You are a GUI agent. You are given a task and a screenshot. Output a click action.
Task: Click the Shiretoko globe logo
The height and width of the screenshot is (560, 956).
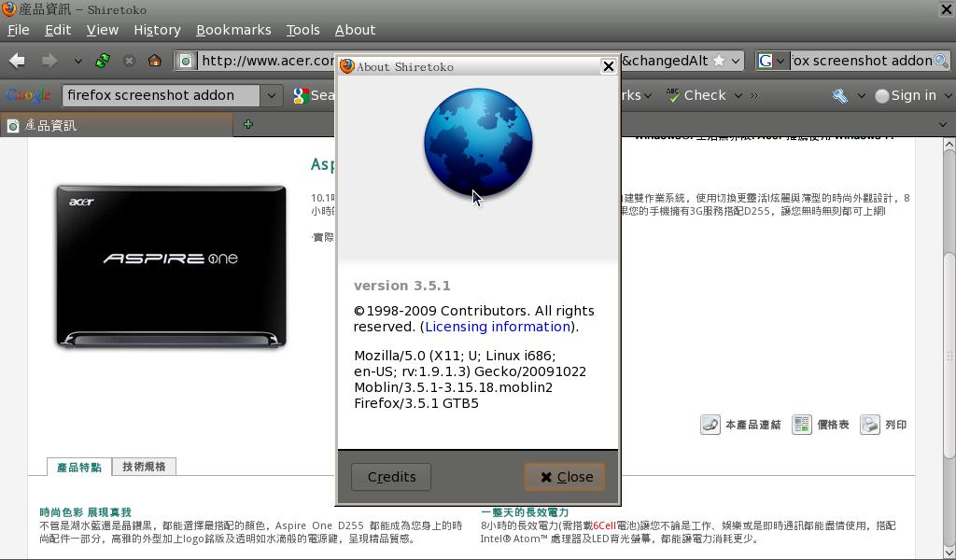(478, 143)
